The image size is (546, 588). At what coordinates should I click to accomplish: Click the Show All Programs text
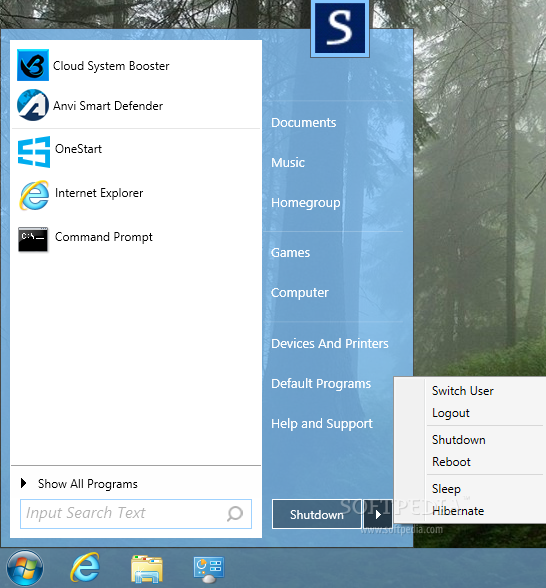pyautogui.click(x=88, y=484)
